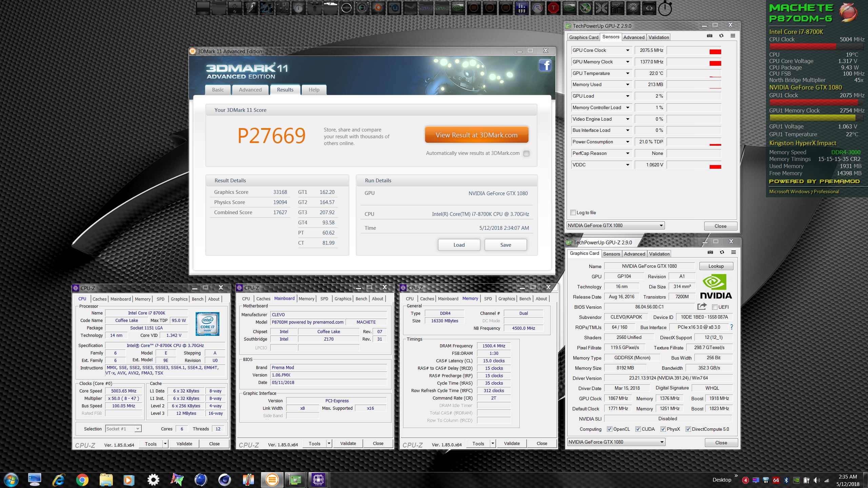Click BIOS share/export icon in GPU-Z
The image size is (868, 488).
tap(702, 307)
